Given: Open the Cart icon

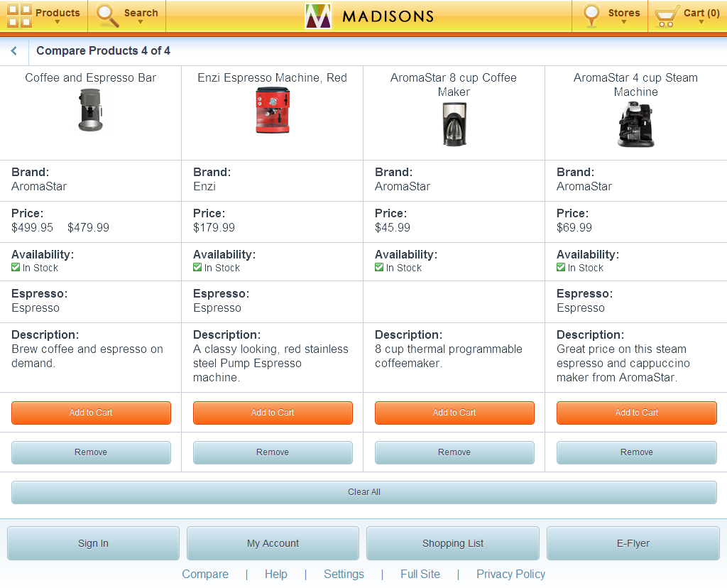Looking at the screenshot, I should 666,14.
